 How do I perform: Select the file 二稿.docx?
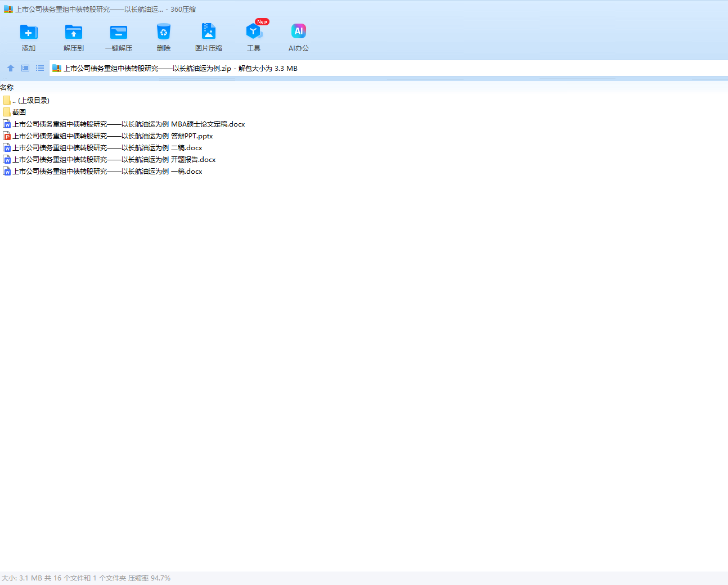tap(107, 147)
